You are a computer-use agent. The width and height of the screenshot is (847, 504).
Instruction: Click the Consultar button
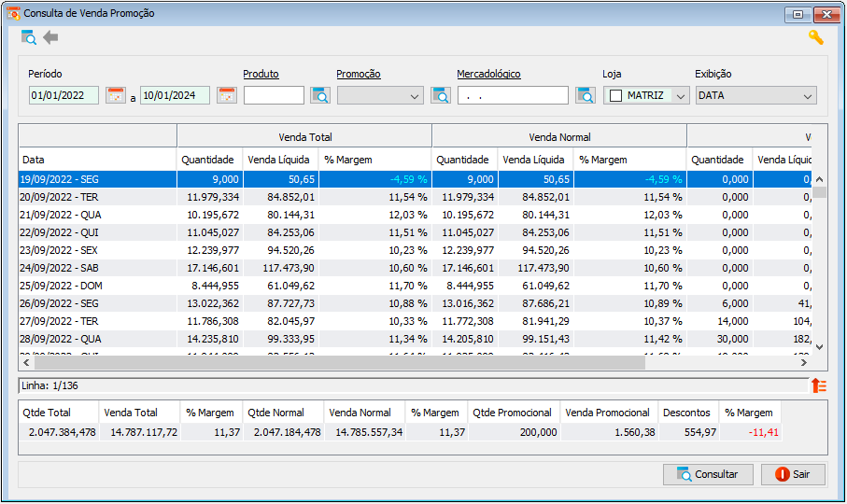point(708,474)
